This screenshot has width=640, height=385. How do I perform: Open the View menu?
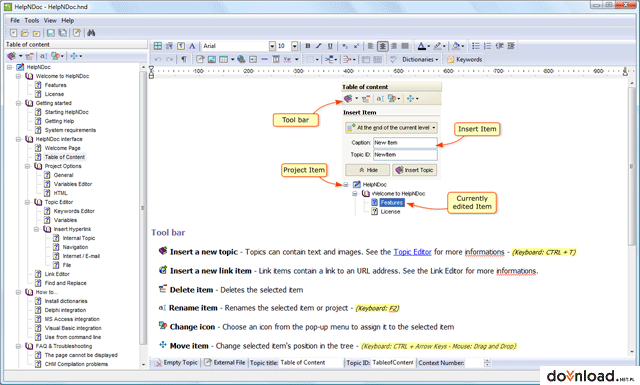coord(50,20)
